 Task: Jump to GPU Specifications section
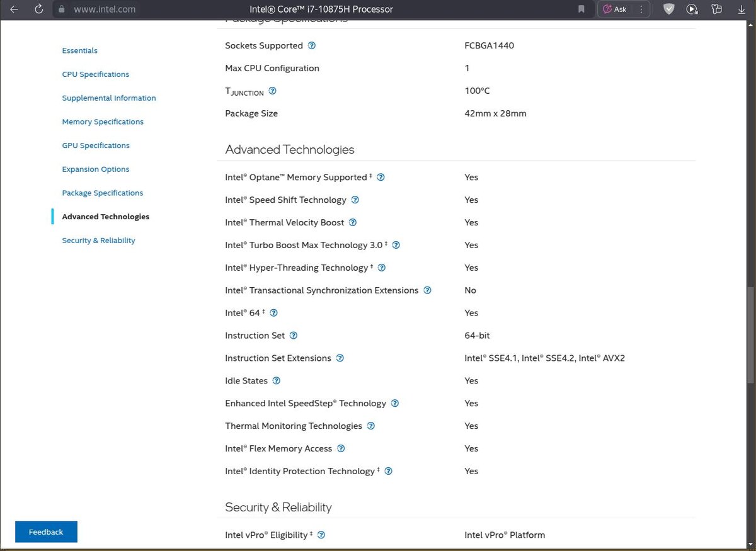pos(96,145)
